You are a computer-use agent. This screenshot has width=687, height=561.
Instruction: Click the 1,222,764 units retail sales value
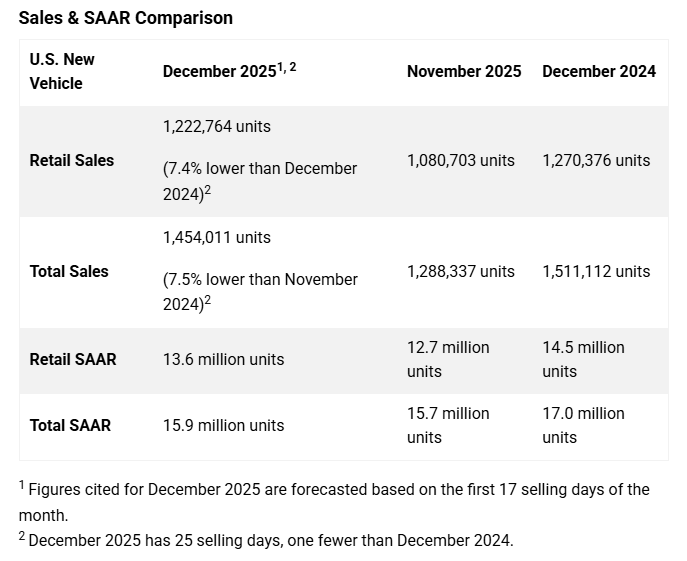[x=216, y=127]
